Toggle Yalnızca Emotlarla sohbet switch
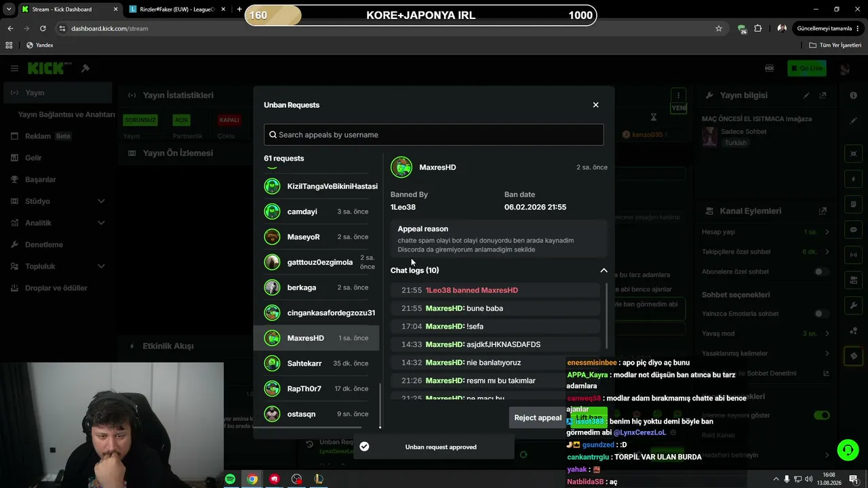 (x=821, y=314)
